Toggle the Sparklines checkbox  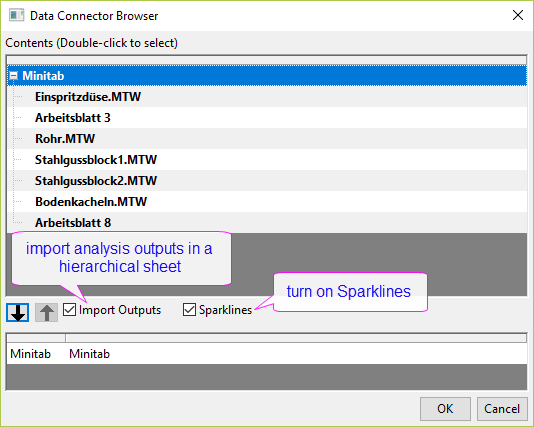pyautogui.click(x=189, y=310)
